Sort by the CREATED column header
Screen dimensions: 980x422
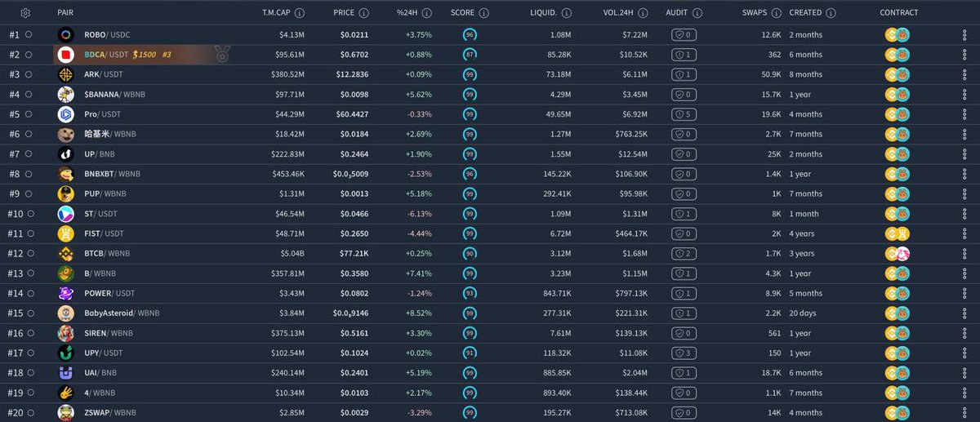pyautogui.click(x=805, y=13)
